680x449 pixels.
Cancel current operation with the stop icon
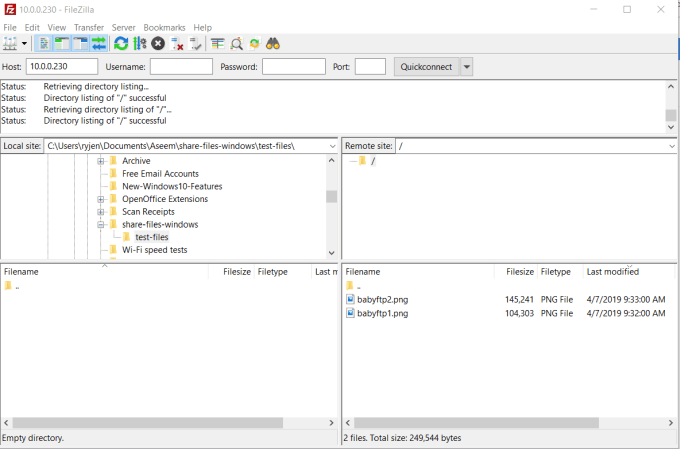tap(158, 44)
